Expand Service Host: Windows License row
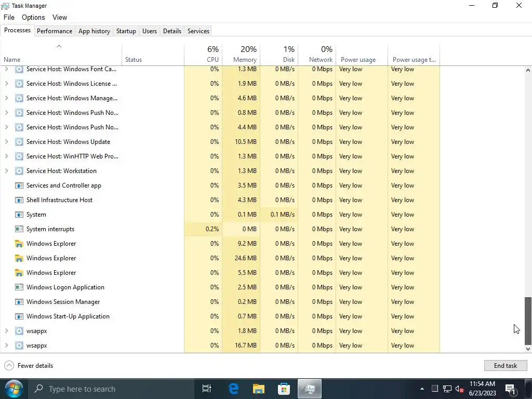The width and height of the screenshot is (532, 399). click(x=6, y=84)
